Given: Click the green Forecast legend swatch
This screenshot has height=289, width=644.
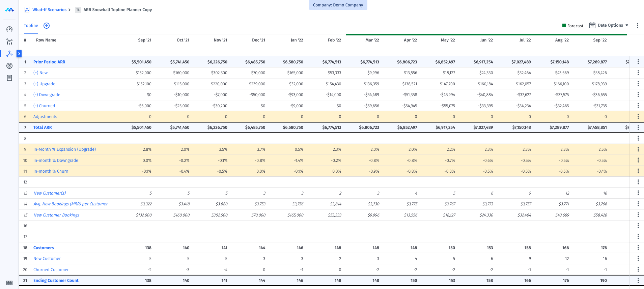Looking at the screenshot, I should [564, 26].
